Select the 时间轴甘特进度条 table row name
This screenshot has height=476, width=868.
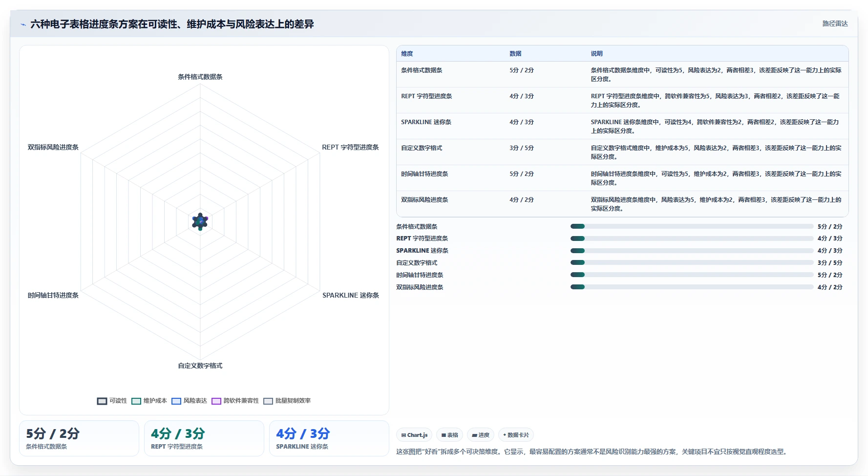coord(424,174)
